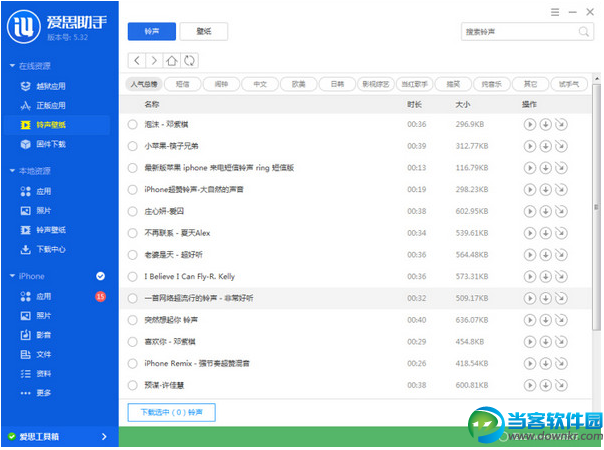Open the 淘手气 category
Screen dimensions: 604x450
569,84
